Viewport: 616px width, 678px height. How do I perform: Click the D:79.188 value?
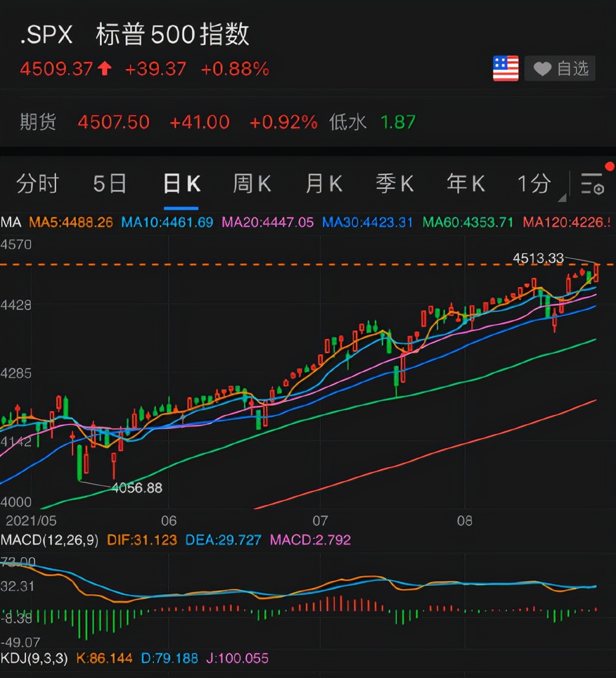point(169,658)
